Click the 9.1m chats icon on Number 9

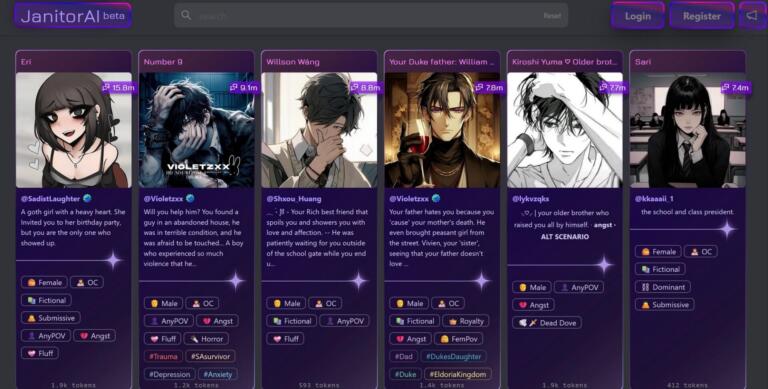click(x=233, y=88)
